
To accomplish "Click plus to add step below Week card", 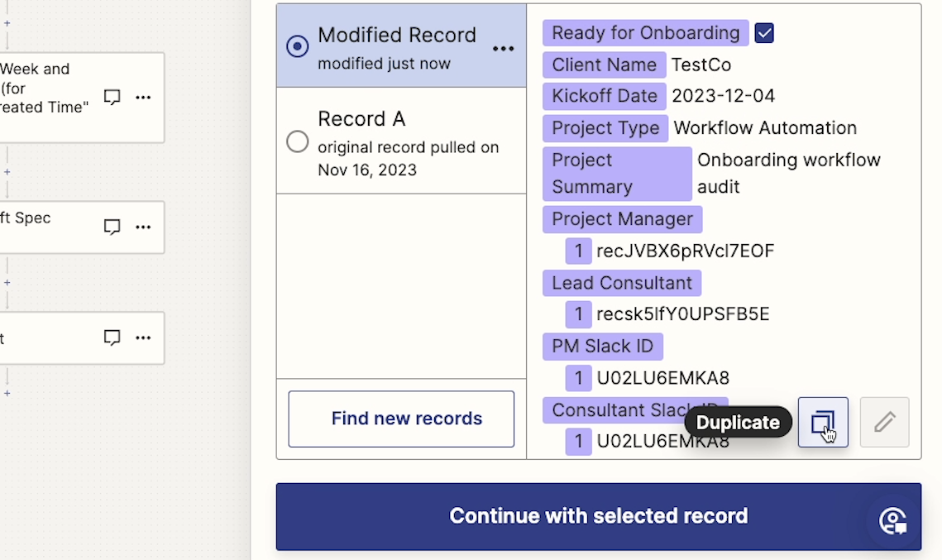I will [x=7, y=172].
